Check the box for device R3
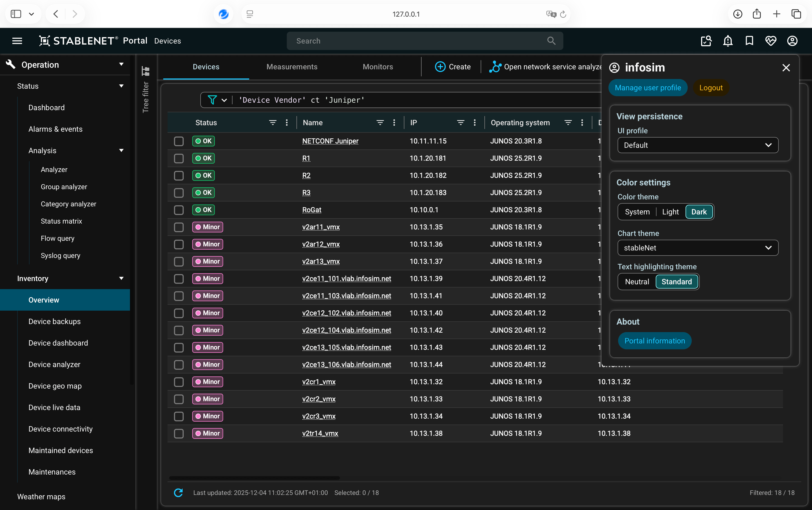The width and height of the screenshot is (812, 510). click(x=179, y=193)
